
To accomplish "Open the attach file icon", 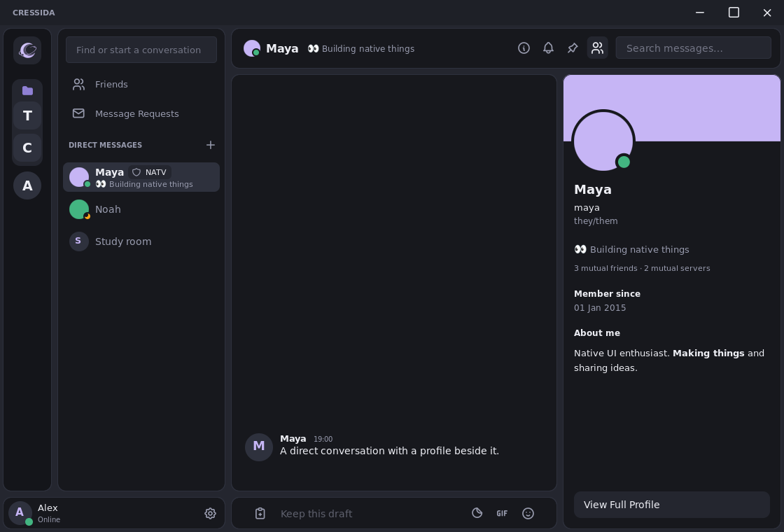I will (260, 514).
